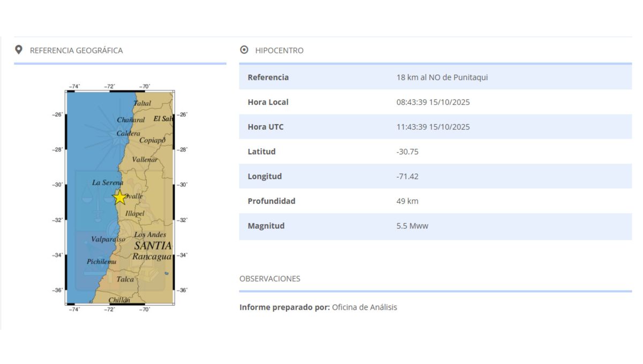The height and width of the screenshot is (364, 643).
Task: Click the latitude value -30.75
Action: pyautogui.click(x=407, y=151)
